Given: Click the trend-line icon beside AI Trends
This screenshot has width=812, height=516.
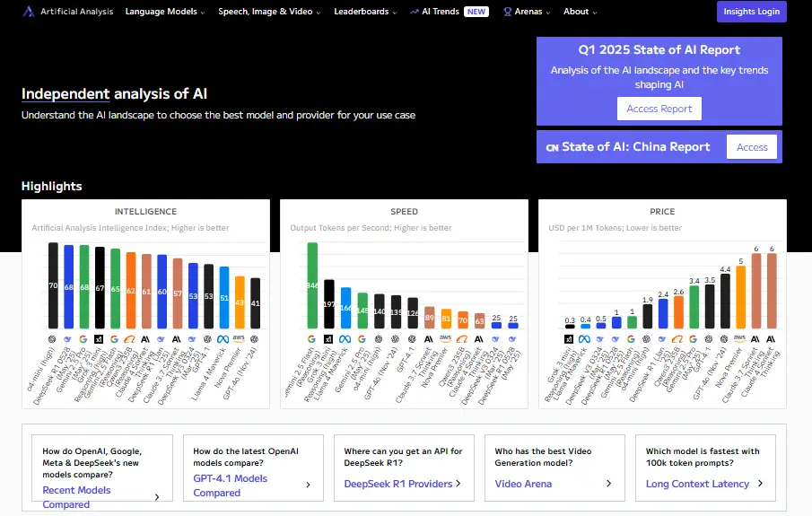Looking at the screenshot, I should coord(415,12).
